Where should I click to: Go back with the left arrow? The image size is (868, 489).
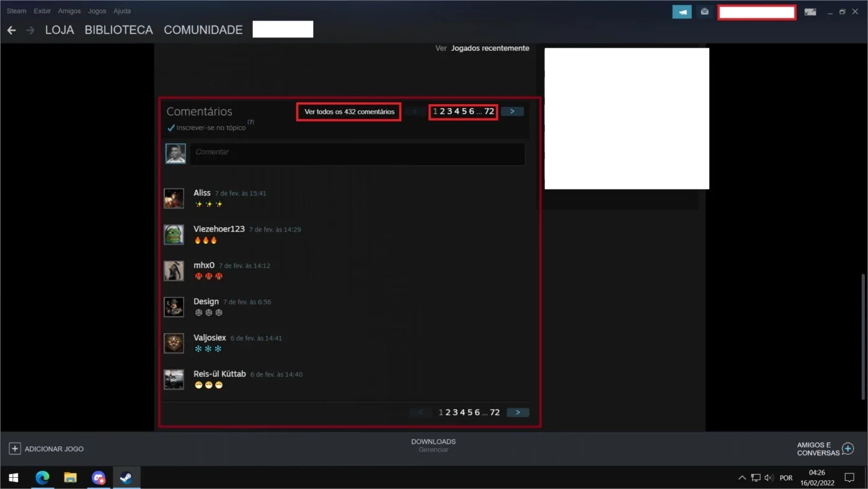11,30
